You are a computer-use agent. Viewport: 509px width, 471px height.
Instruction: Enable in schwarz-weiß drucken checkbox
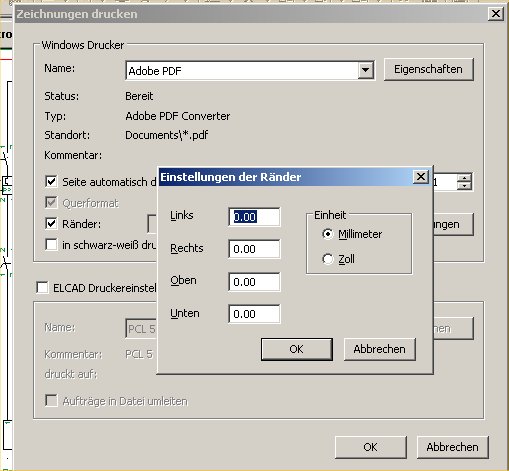coord(51,245)
